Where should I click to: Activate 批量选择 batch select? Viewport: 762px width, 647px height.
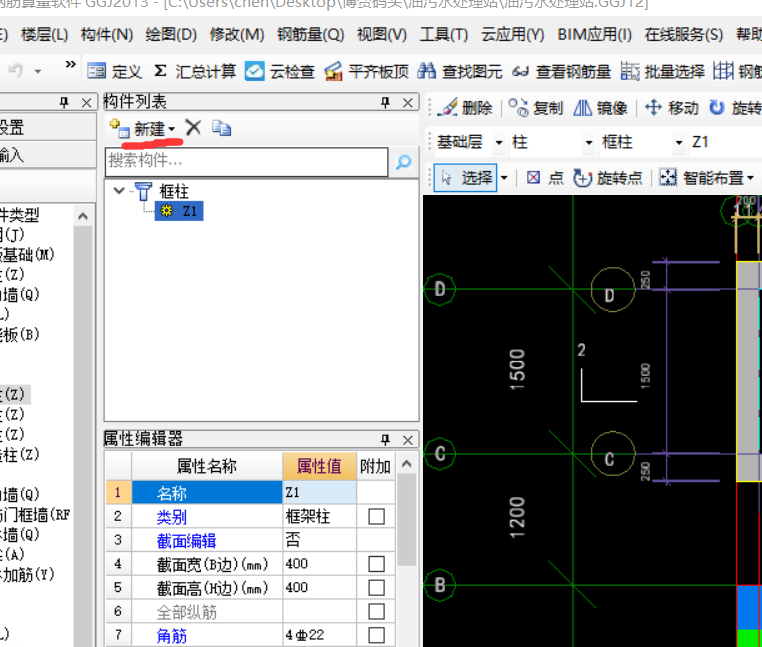(x=663, y=72)
